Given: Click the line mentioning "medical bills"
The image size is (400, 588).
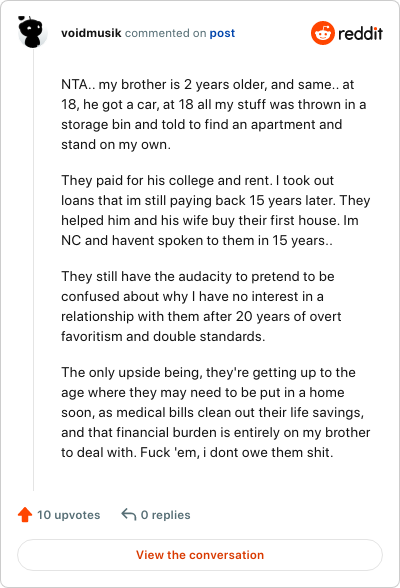Looking at the screenshot, I should click(x=213, y=412).
